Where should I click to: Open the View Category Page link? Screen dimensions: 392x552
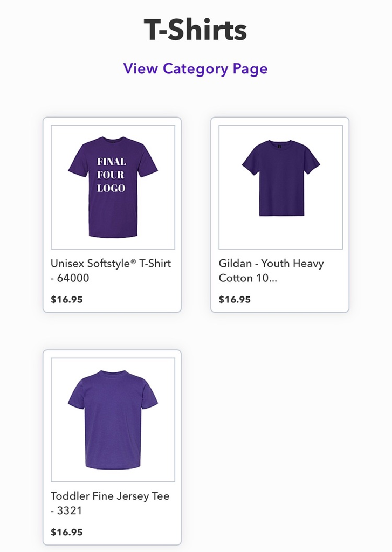coord(195,69)
